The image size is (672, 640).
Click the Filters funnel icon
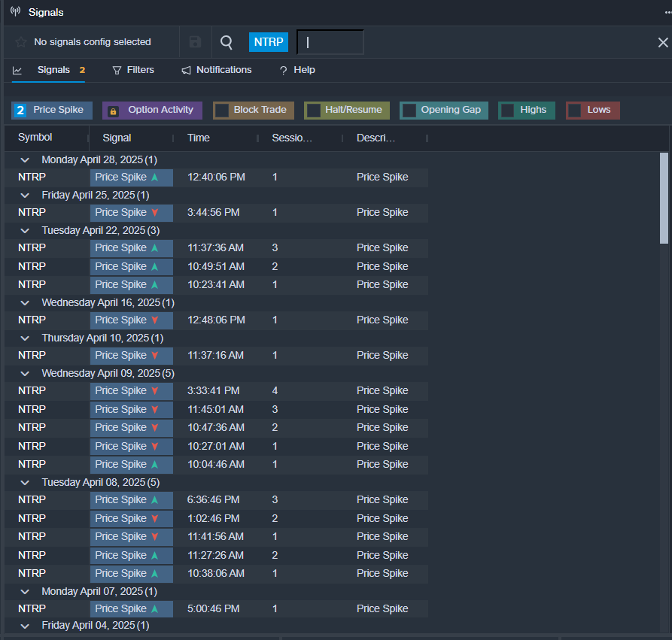pyautogui.click(x=117, y=70)
